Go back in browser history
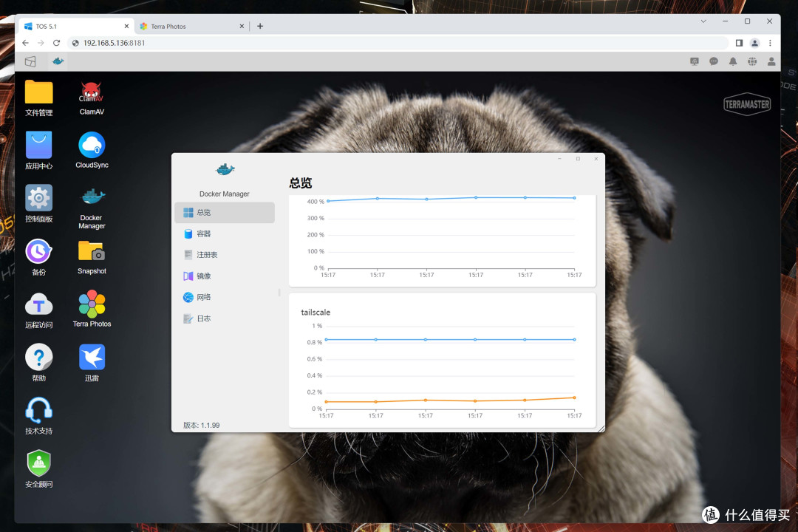Screen dimensions: 798x532 pos(25,44)
